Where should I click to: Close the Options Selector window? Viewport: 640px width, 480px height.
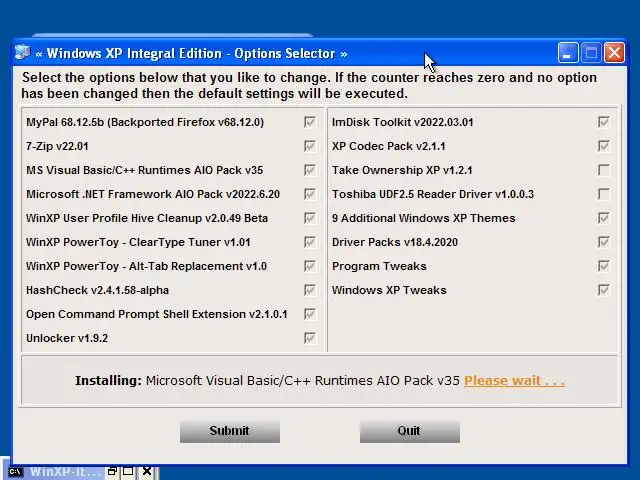point(614,53)
